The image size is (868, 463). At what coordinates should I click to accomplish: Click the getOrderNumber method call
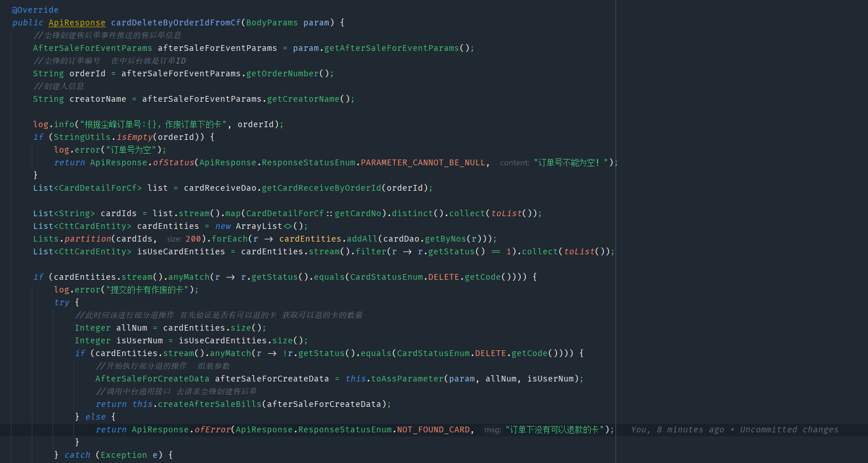click(283, 73)
